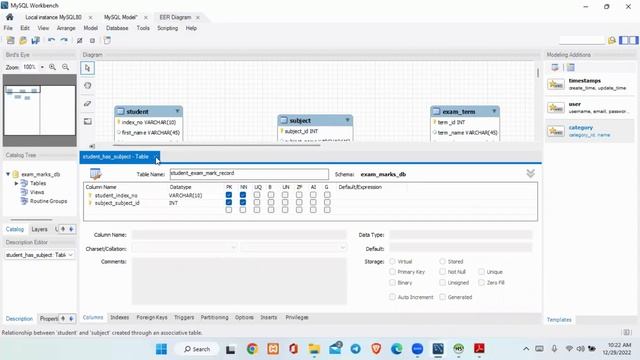This screenshot has height=360, width=640.
Task: Select Routine Groups in Catalog Tree
Action: (x=49, y=201)
